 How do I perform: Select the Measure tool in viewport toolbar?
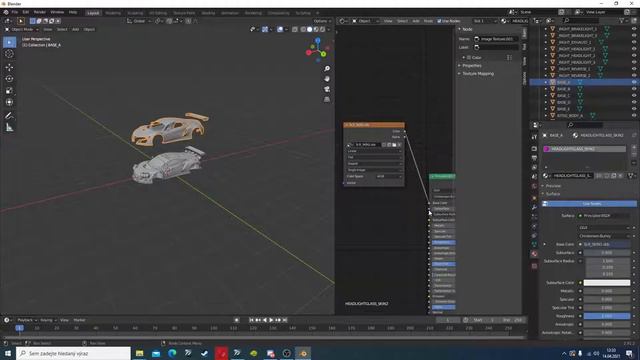[x=9, y=128]
